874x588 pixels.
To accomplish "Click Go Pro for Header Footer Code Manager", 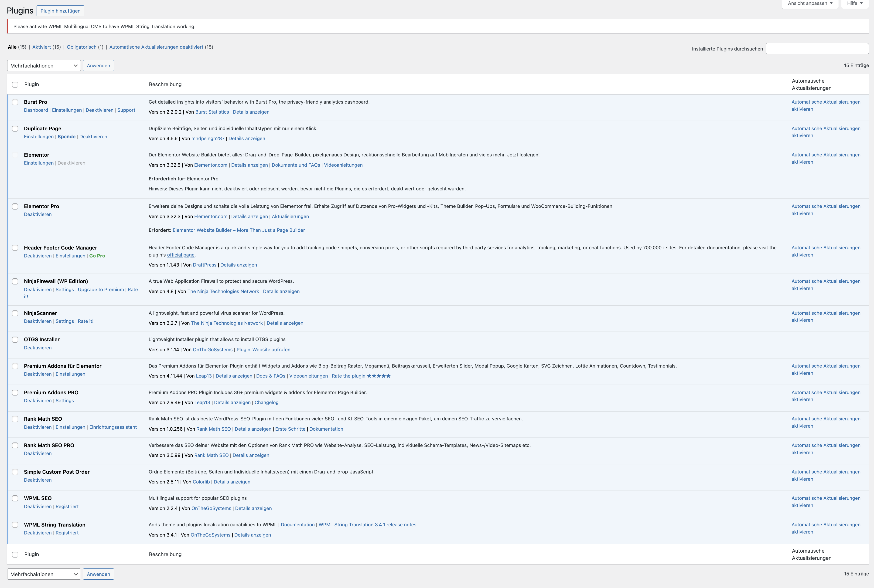I will tap(97, 256).
